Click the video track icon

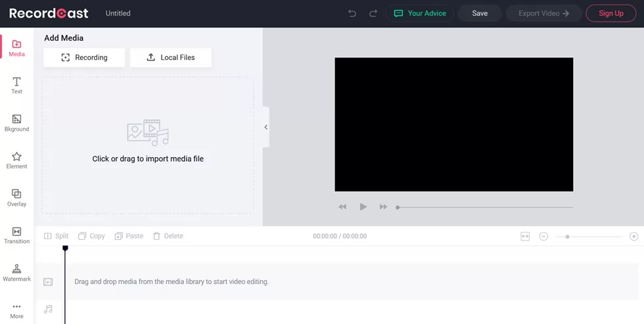click(x=48, y=282)
